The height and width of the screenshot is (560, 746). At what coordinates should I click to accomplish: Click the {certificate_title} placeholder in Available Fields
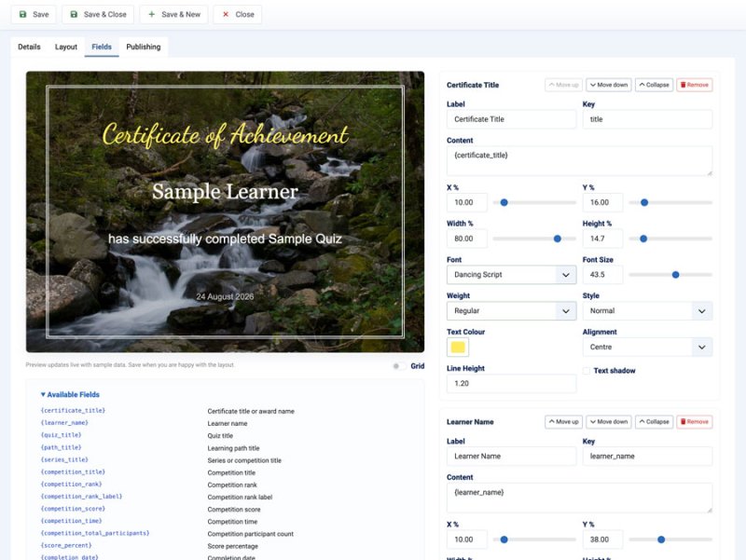click(73, 410)
